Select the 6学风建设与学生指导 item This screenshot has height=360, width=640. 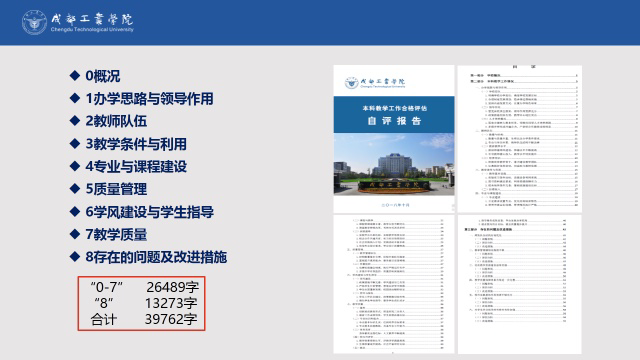[149, 212]
